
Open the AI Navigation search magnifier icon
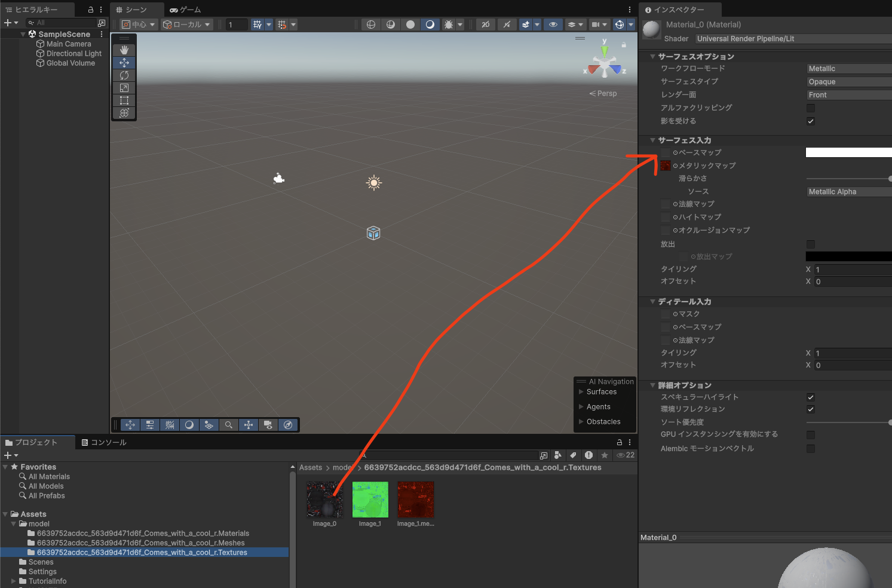229,425
